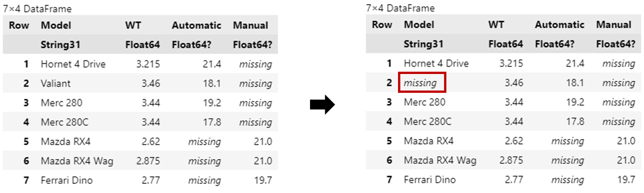Click value 2.875 in the right table
Viewport: 644px width, 193px height.
coord(511,160)
